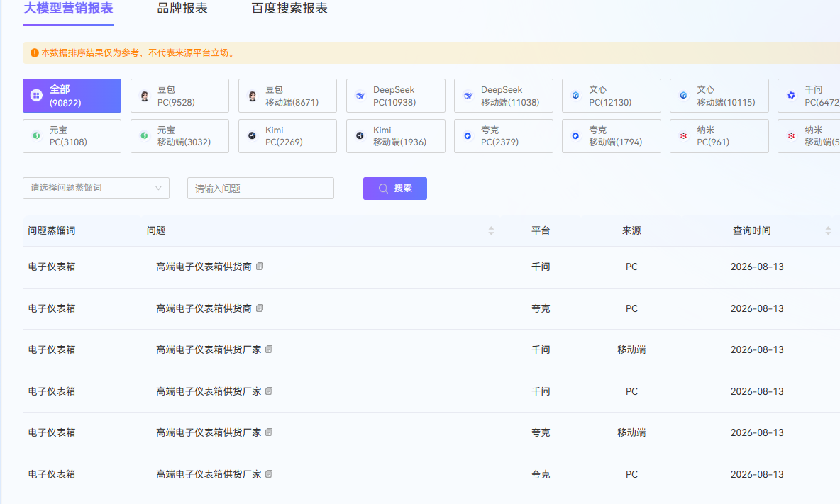Filter by 文心 PC(12130) card
The image size is (840, 504).
coord(612,96)
